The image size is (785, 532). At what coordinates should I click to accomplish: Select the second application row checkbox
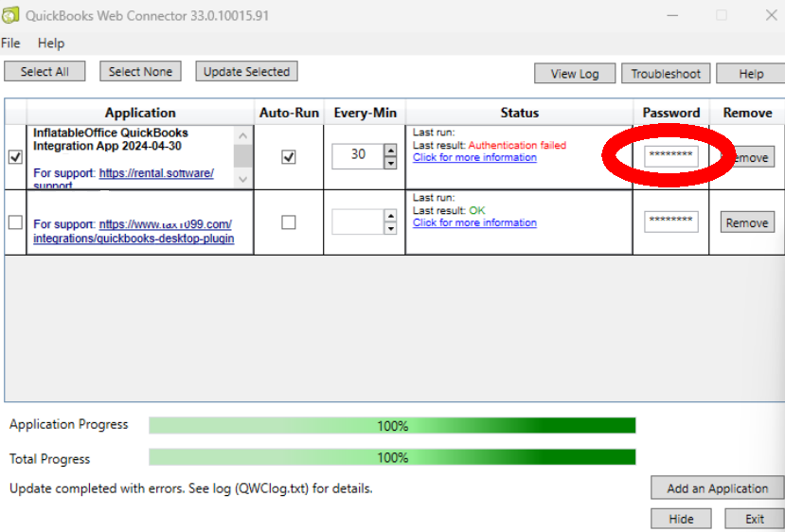15,222
